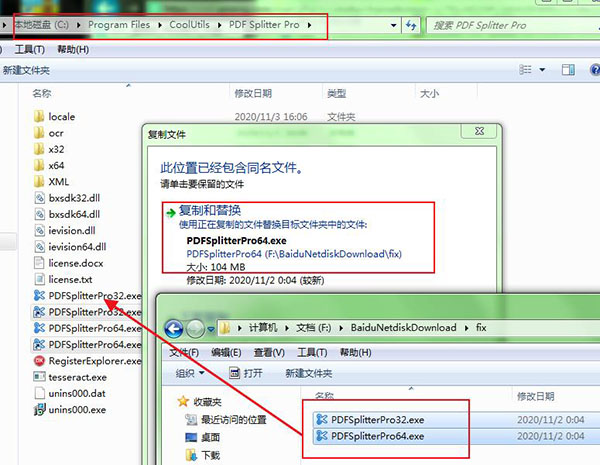This screenshot has width=600, height=465.
Task: Open 文件(F) menu in fix window
Action: [184, 352]
